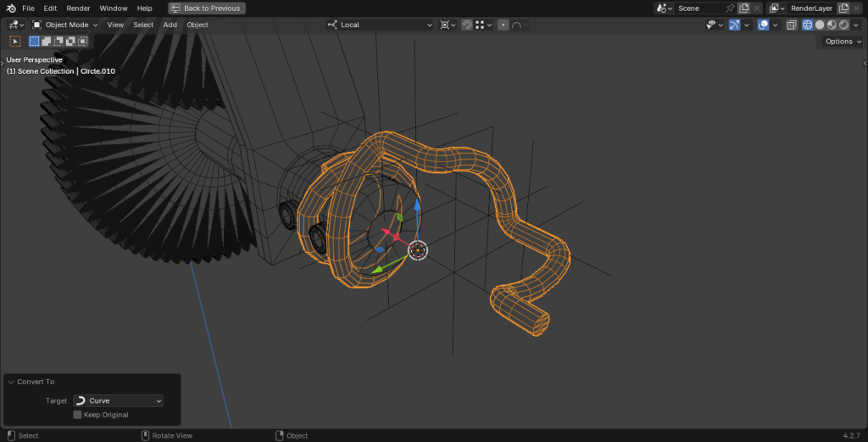
Task: Open the Options popover button
Action: tap(843, 41)
